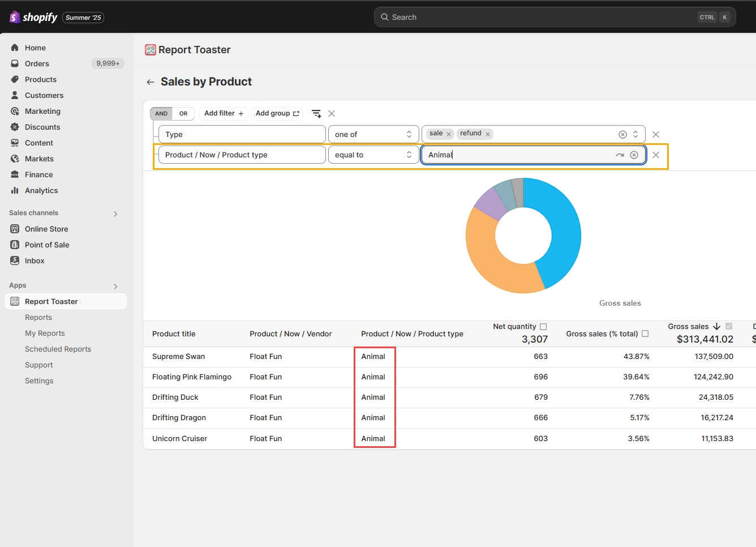The width and height of the screenshot is (756, 547).
Task: Switch filter logic to OR
Action: click(x=183, y=114)
